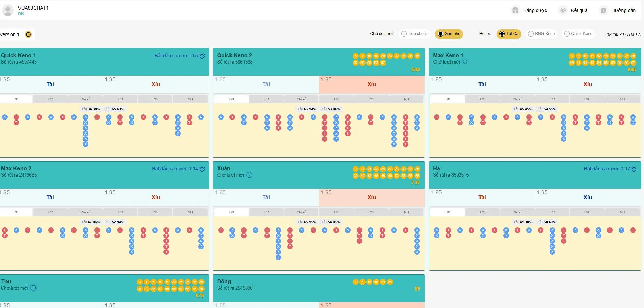The image size is (644, 308).
Task: Select Gọn nhẹ play mode
Action: pos(449,34)
